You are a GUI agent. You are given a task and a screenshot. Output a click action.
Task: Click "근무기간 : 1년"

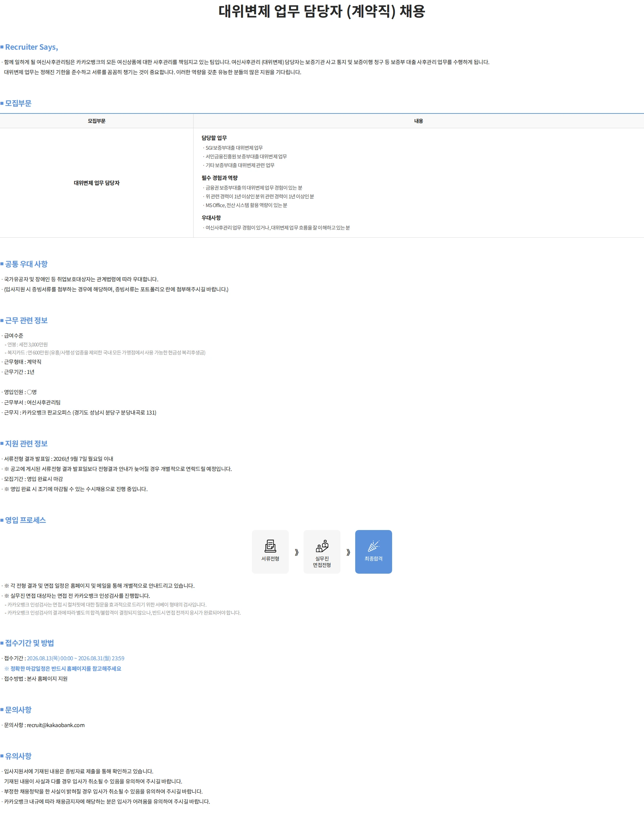[19, 372]
